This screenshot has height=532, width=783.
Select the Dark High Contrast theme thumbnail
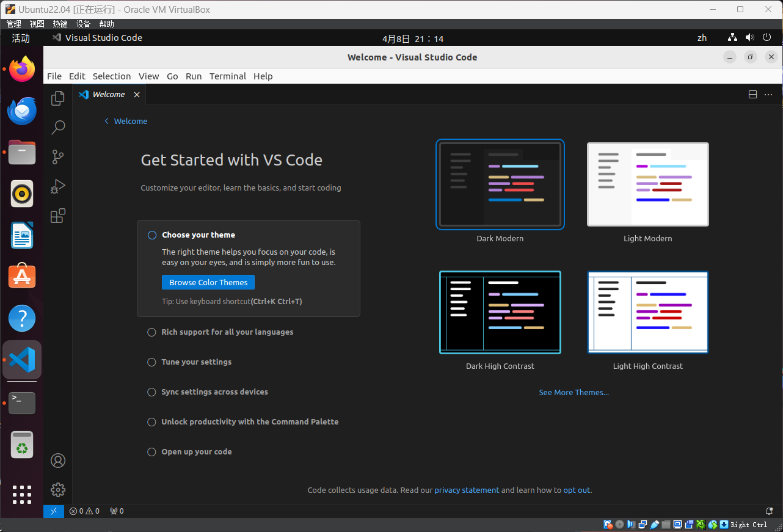tap(500, 312)
